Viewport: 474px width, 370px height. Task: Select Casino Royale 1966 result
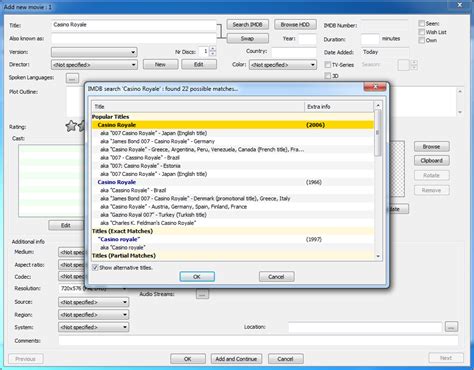(x=232, y=182)
